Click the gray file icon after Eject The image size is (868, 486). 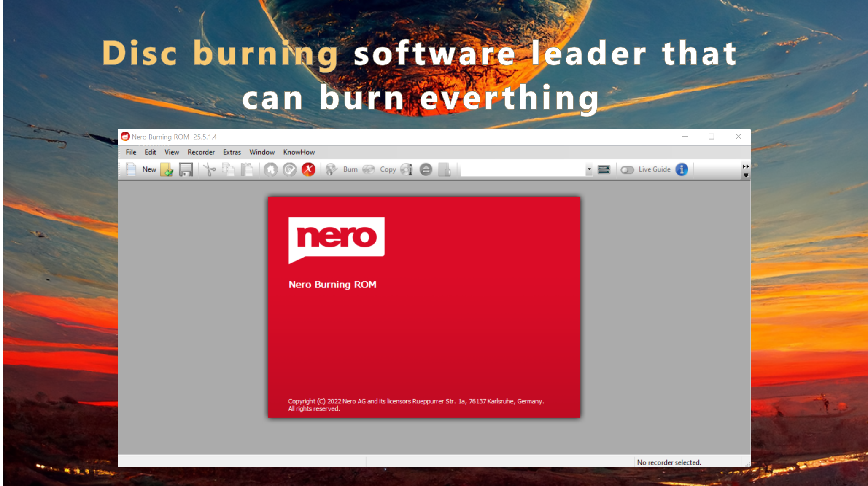click(x=445, y=169)
